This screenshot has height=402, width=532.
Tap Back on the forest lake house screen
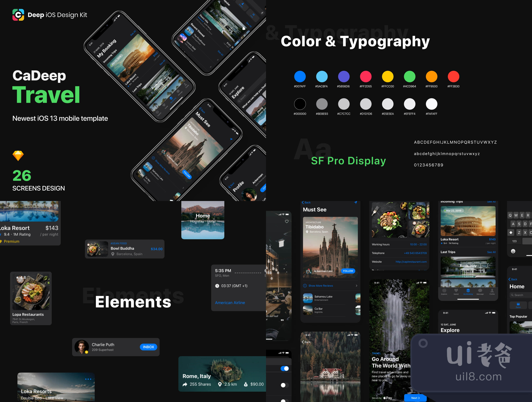coord(306,342)
